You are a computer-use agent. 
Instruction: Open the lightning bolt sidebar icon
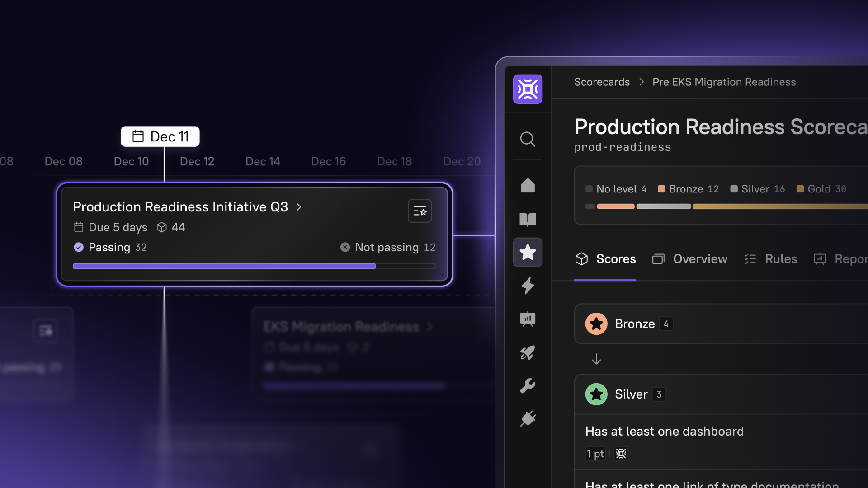point(528,286)
